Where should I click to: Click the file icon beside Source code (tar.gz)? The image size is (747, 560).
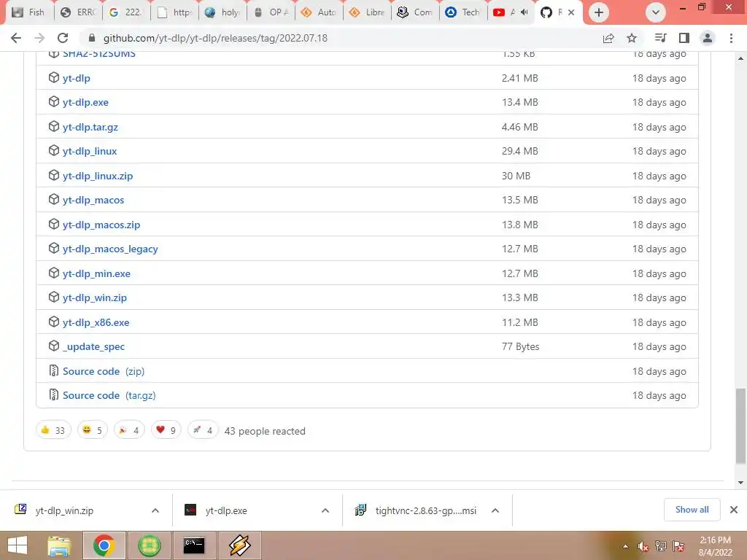click(54, 394)
